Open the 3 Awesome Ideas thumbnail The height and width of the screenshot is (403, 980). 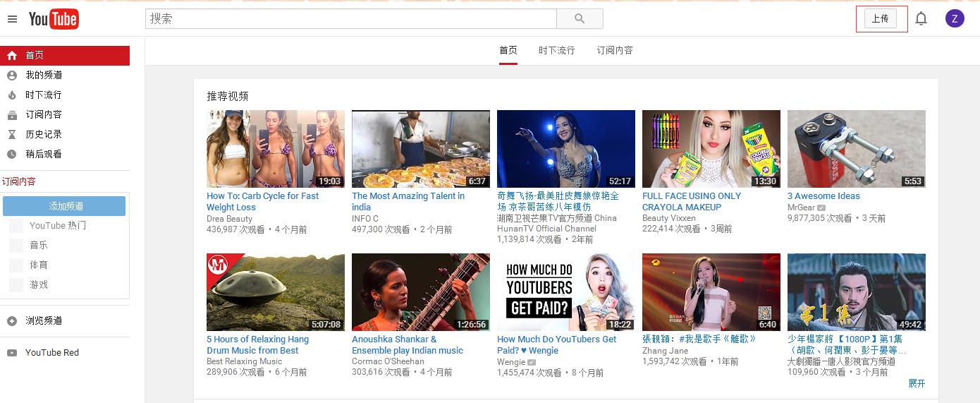point(857,149)
